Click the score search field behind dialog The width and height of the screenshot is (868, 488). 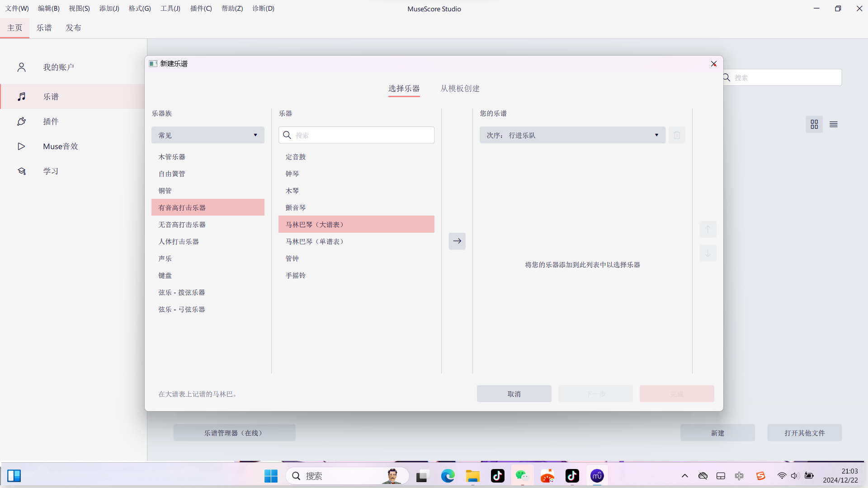[783, 78]
